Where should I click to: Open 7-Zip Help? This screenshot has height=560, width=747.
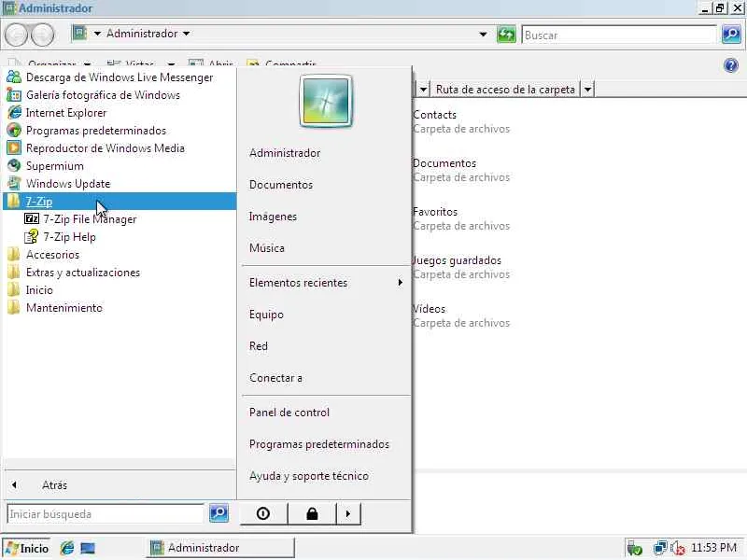coord(69,237)
